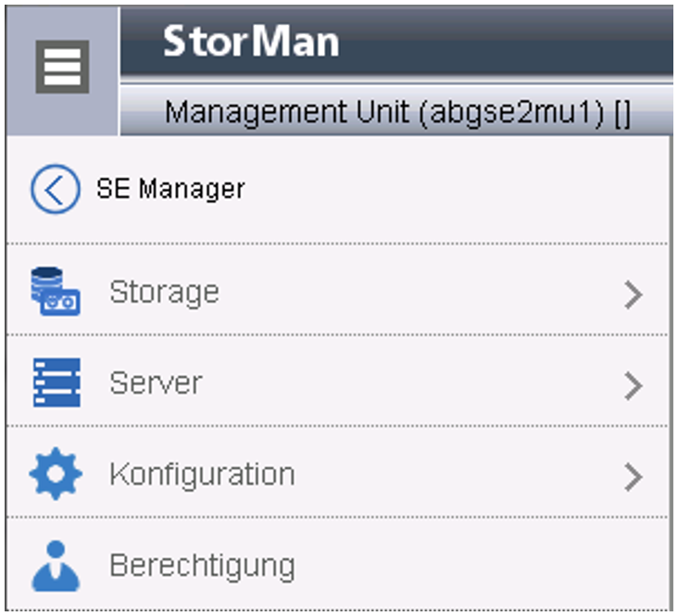Expand the Konfiguration submenu chevron
The height and width of the screenshot is (616, 678).
tap(633, 476)
